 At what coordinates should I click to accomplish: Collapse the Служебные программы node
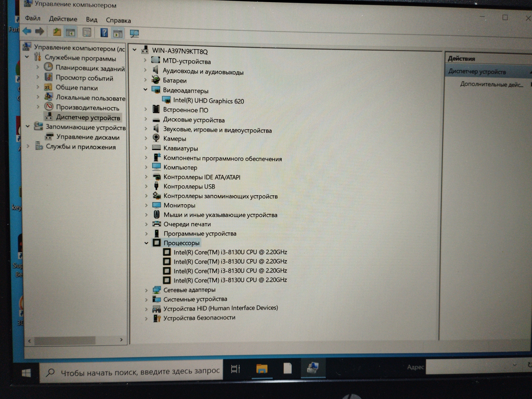[27, 57]
